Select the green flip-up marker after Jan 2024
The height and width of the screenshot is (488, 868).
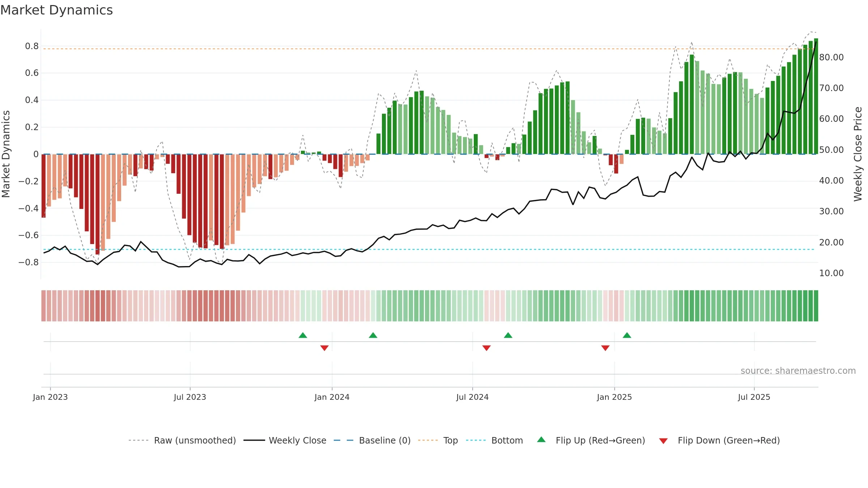(373, 335)
